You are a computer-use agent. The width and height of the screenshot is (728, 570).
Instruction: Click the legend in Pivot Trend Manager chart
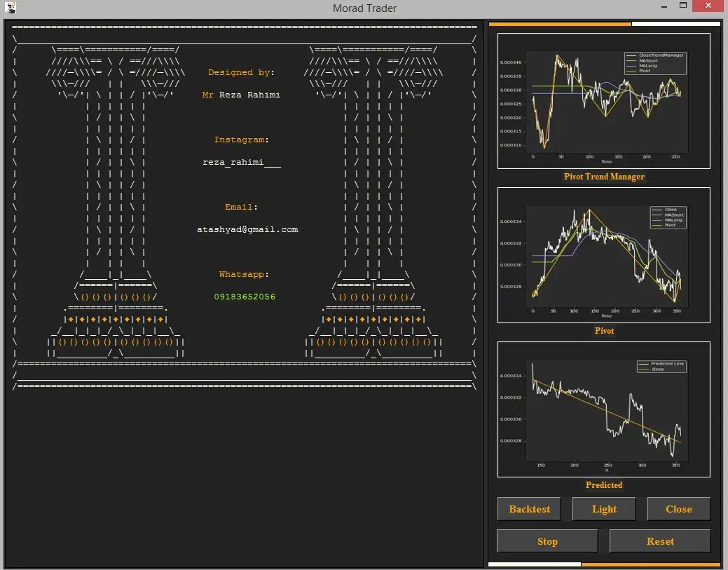tap(655, 62)
